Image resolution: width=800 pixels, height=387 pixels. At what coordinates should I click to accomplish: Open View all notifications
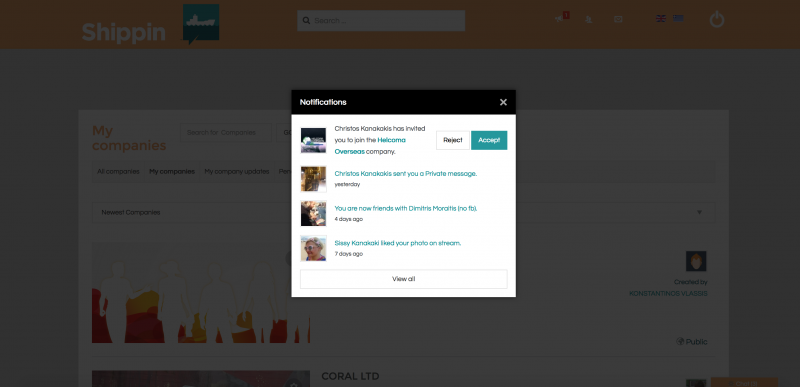coord(404,279)
